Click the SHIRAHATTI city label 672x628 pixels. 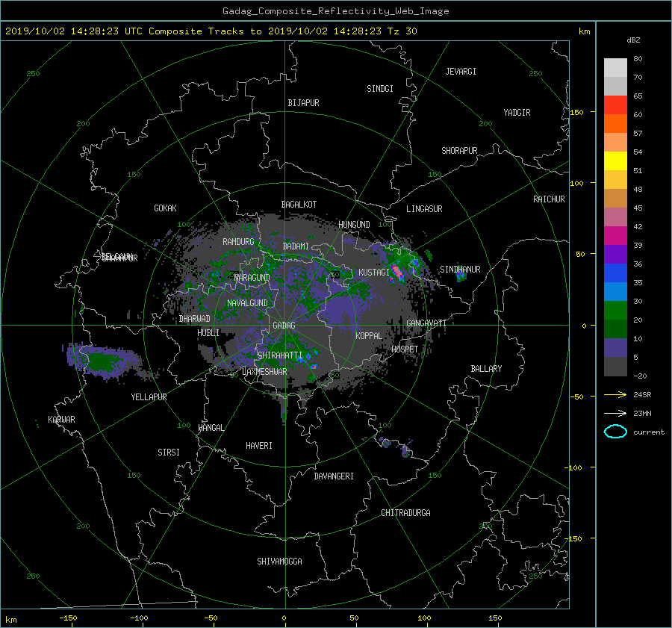click(280, 355)
